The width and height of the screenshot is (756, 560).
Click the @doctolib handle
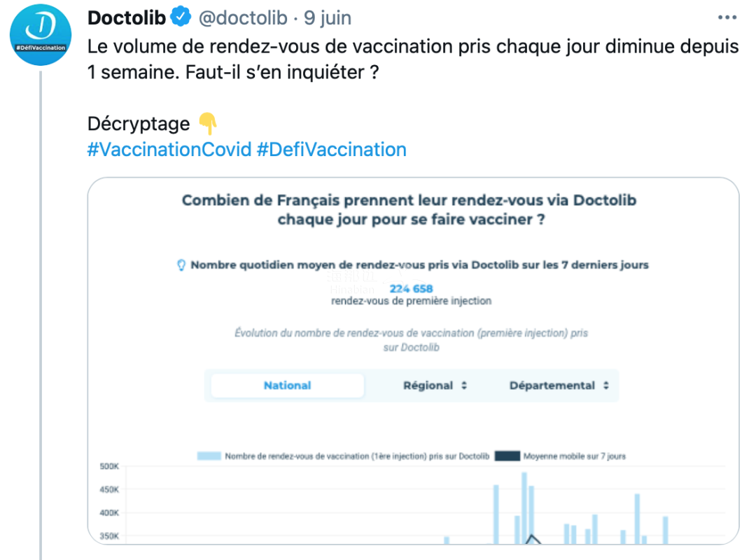(x=243, y=17)
